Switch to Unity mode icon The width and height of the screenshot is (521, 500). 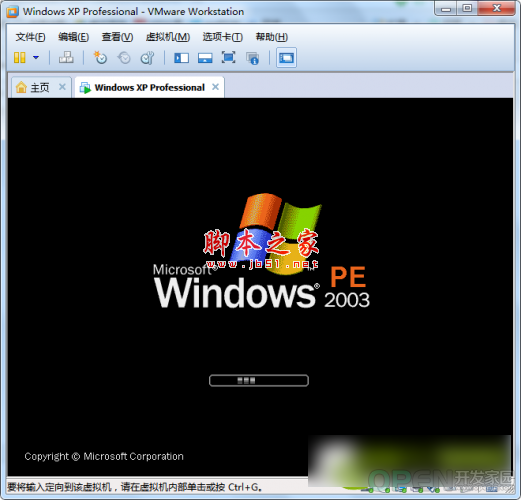[x=253, y=58]
